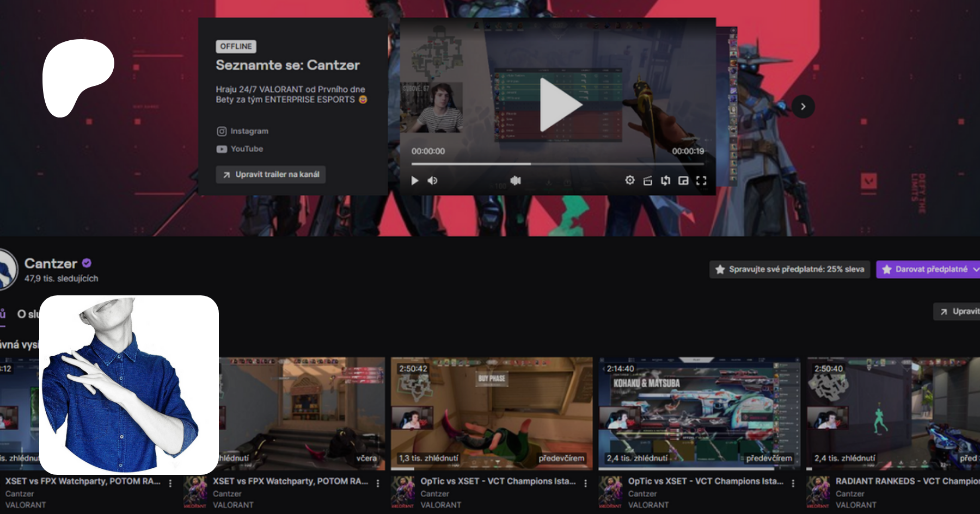
Task: Open options for first OpTic vs XSET video
Action: click(585, 483)
